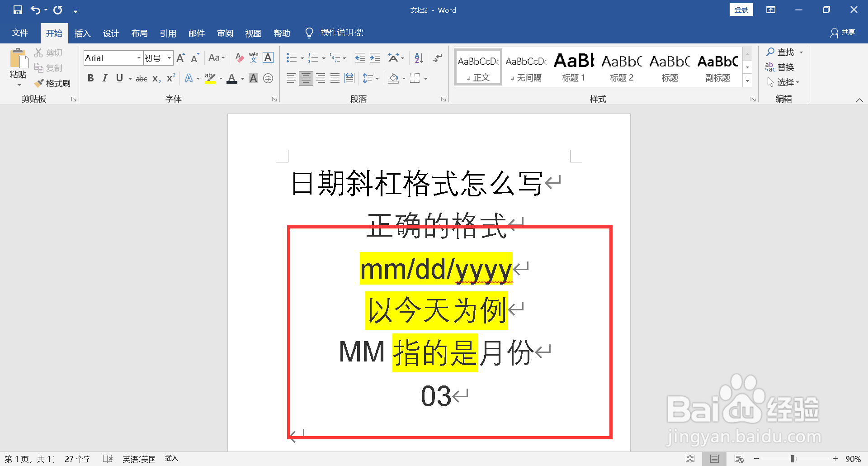Screen dimensions: 868x466
Task: Open spelling check icon in status bar
Action: point(108,459)
